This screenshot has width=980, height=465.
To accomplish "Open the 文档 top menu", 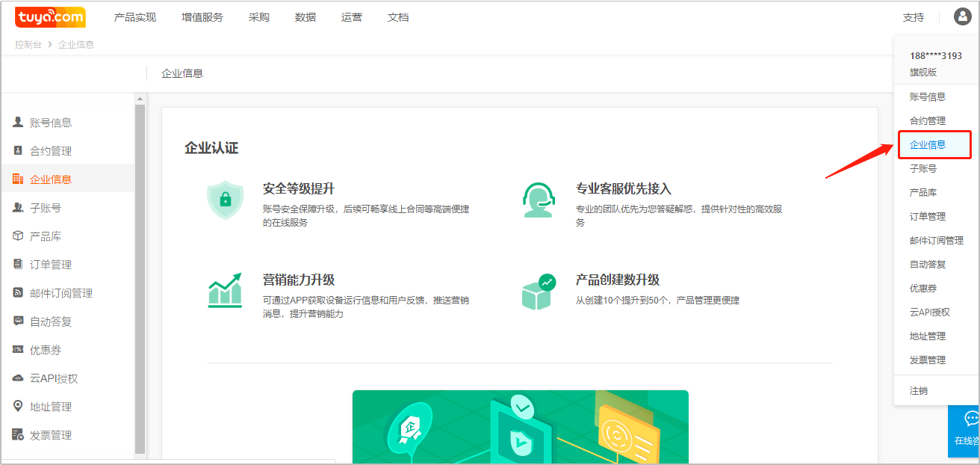I will [x=398, y=17].
